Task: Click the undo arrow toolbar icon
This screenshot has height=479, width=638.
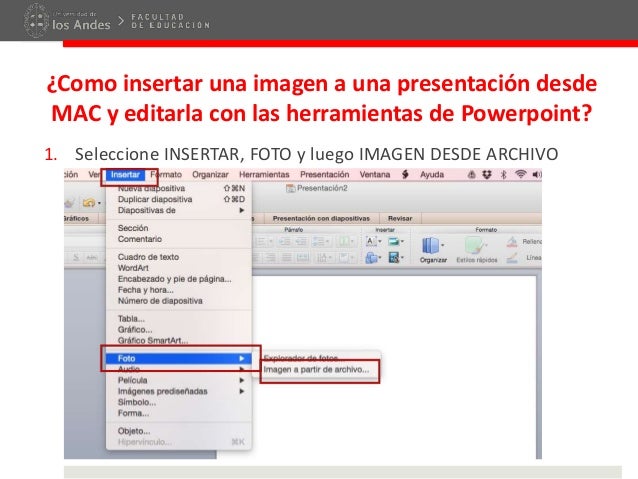Action: pos(89,202)
